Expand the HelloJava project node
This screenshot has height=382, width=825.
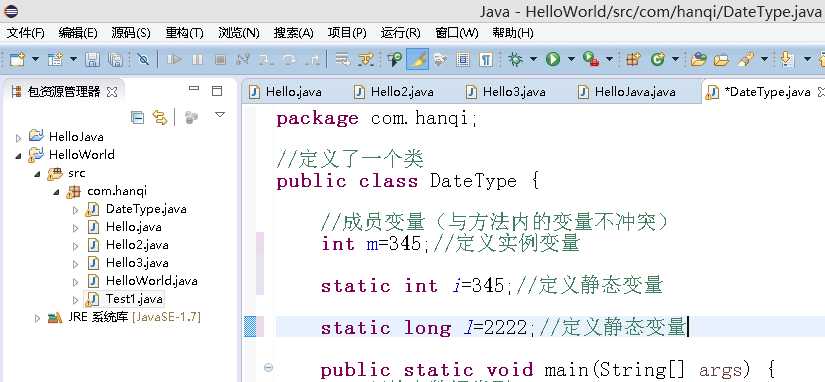click(x=19, y=138)
